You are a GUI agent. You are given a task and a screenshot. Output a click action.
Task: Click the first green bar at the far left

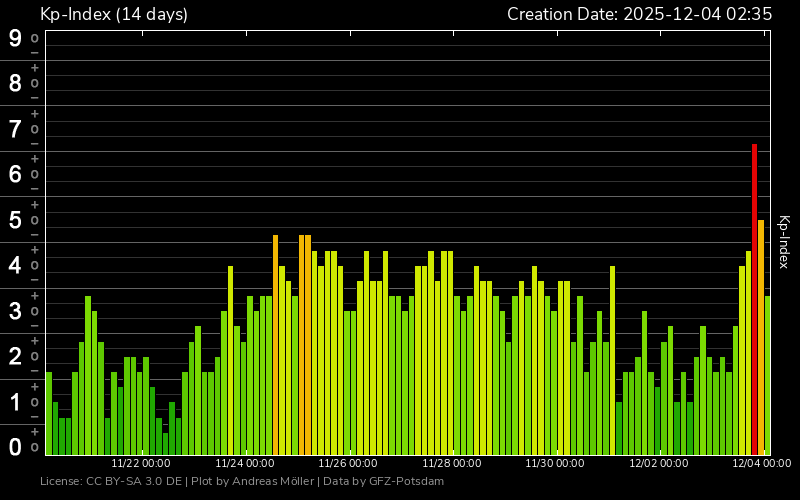[49, 413]
